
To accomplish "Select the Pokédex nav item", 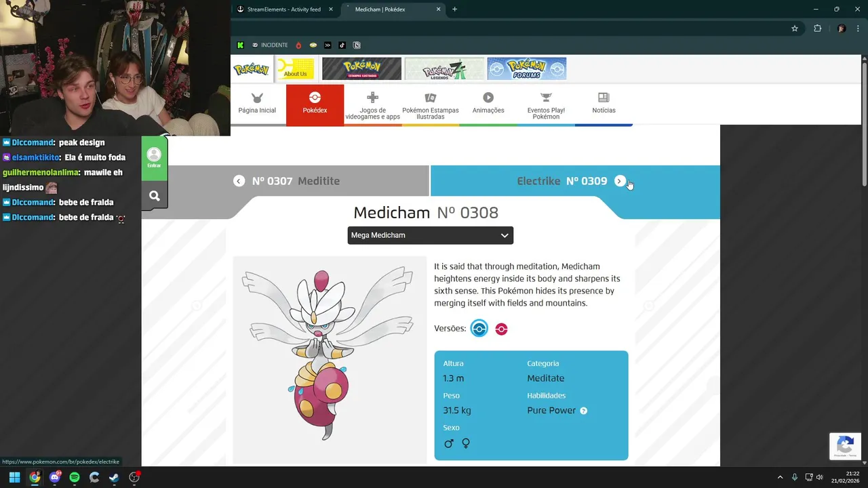I will [315, 104].
